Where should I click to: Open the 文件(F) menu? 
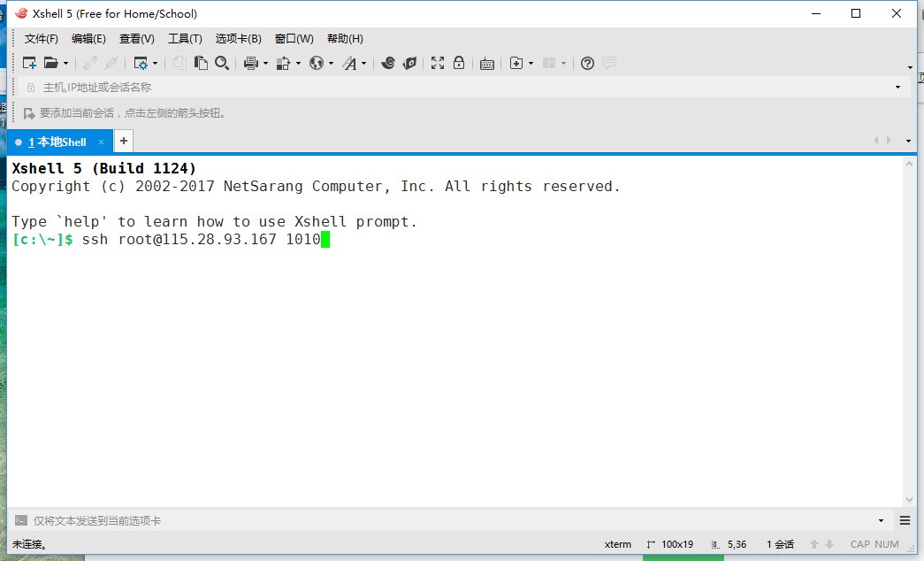click(42, 39)
